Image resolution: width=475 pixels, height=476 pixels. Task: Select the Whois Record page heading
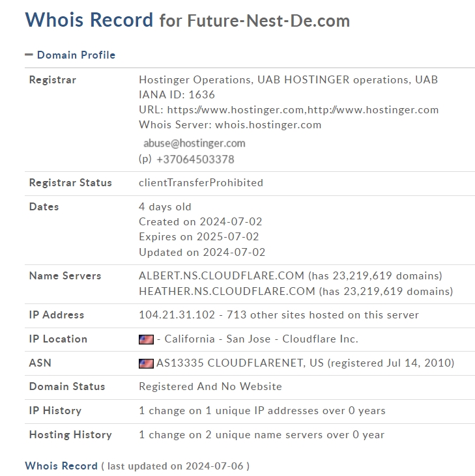(x=188, y=20)
